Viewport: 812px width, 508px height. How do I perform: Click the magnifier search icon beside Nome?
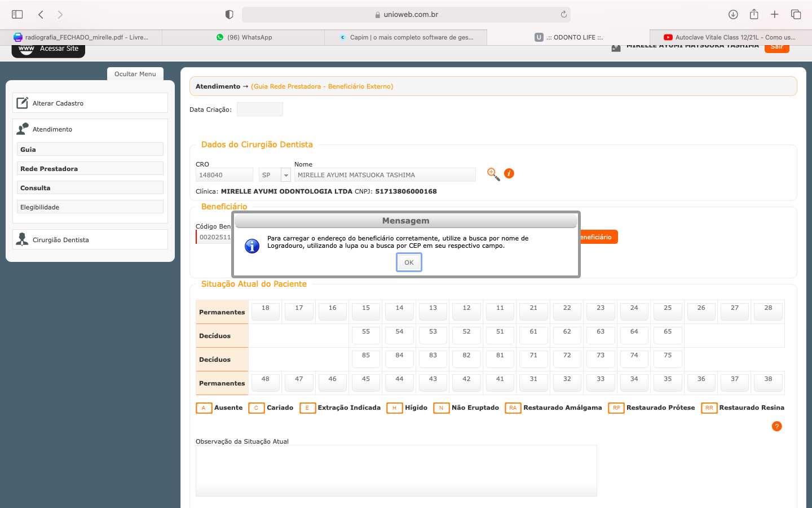[x=493, y=174]
